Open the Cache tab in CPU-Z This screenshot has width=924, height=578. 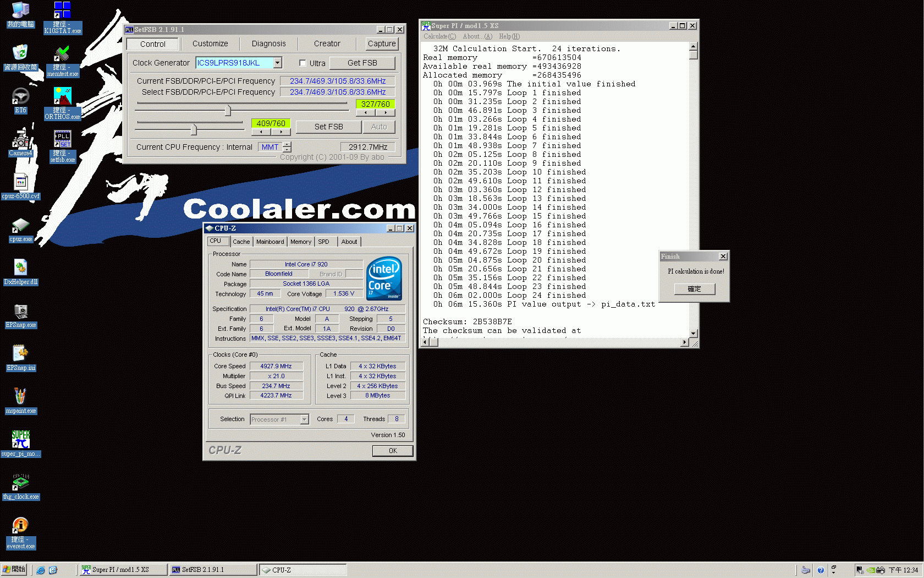coord(241,242)
